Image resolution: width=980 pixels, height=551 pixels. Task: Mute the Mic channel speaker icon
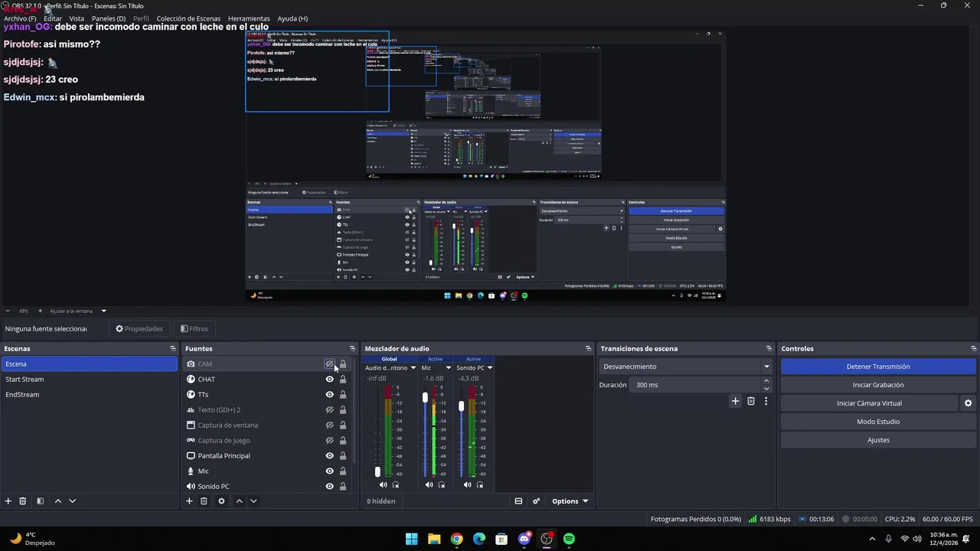429,484
